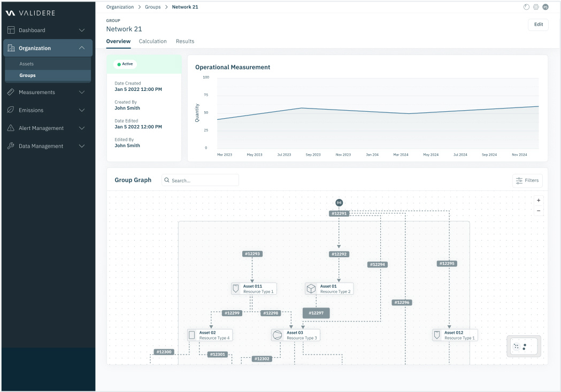The height and width of the screenshot is (392, 561).
Task: Select edge label #12296
Action: (402, 303)
